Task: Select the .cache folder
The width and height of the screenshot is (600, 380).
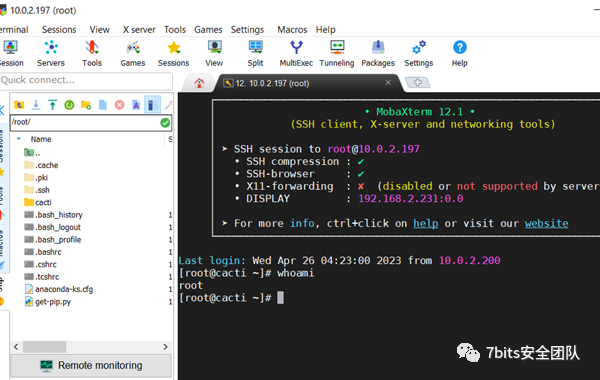Action: coord(41,165)
